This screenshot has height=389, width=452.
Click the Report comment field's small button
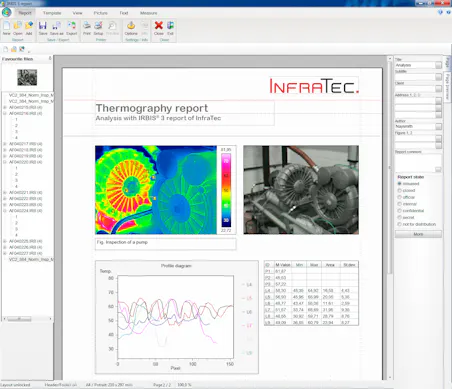tap(438, 170)
